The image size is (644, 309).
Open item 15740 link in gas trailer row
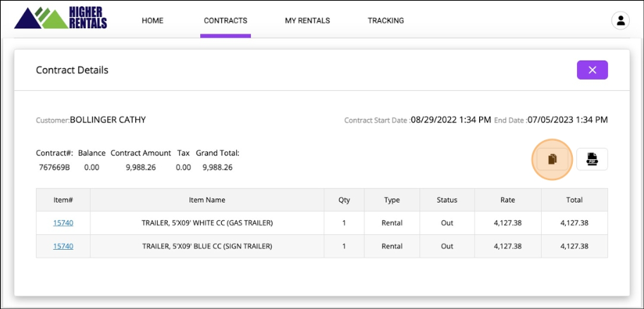click(x=63, y=223)
